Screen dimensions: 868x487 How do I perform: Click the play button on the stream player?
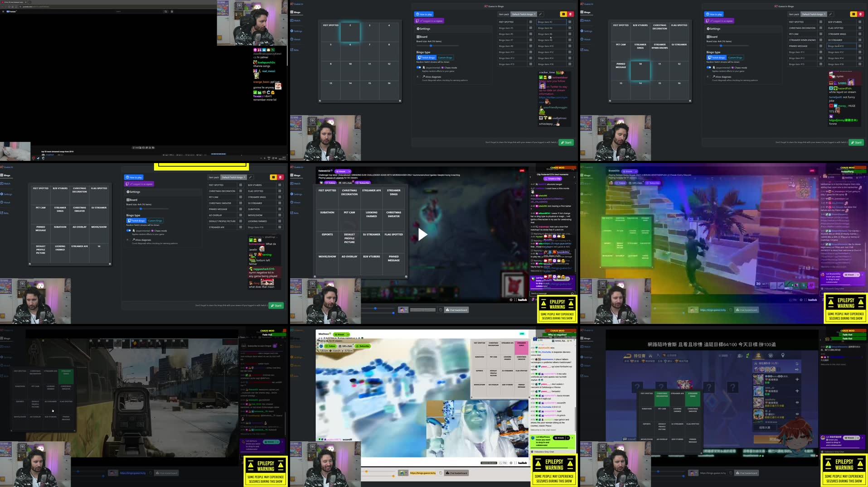click(422, 234)
